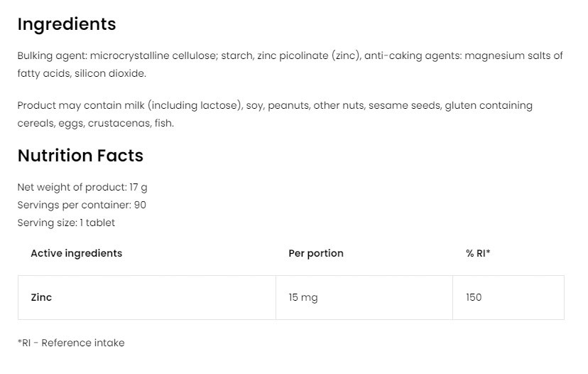The height and width of the screenshot is (374, 588).
Task: Click the 'Serving size: 1 tablet' line
Action: (x=66, y=223)
